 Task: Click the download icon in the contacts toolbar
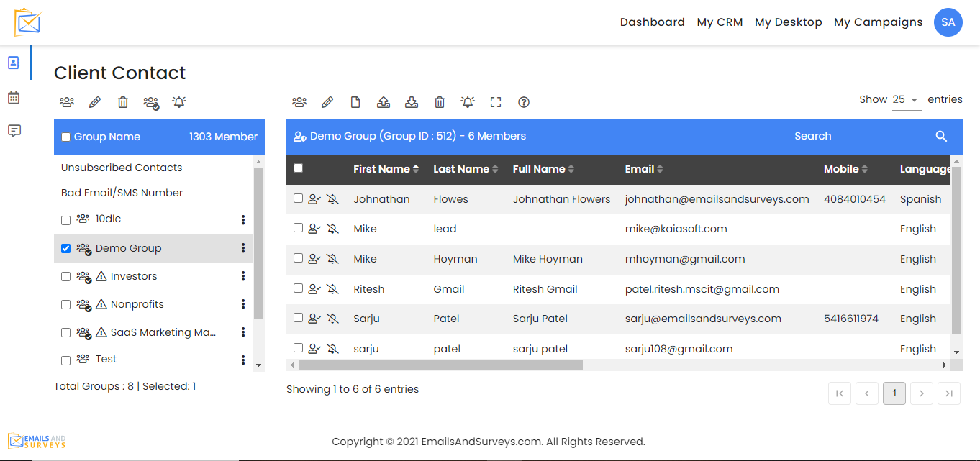pyautogui.click(x=412, y=102)
